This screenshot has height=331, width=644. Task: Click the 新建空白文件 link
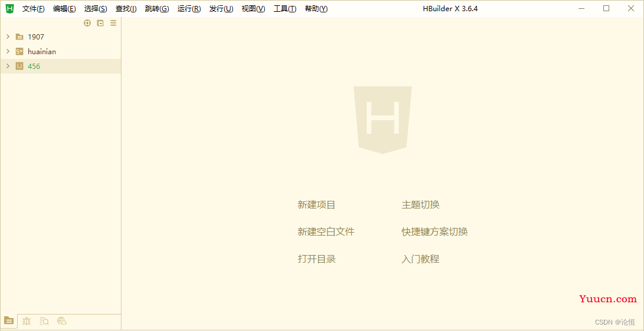(x=326, y=232)
